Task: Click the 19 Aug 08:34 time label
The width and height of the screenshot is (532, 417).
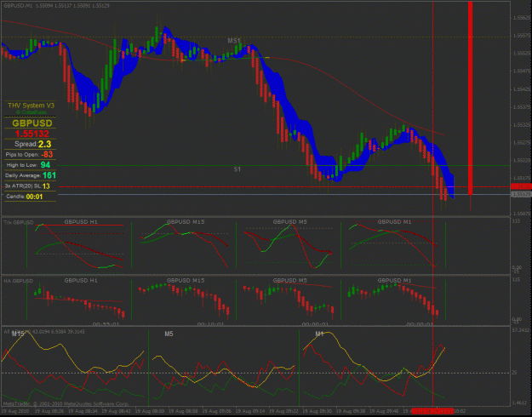Action: click(x=83, y=411)
